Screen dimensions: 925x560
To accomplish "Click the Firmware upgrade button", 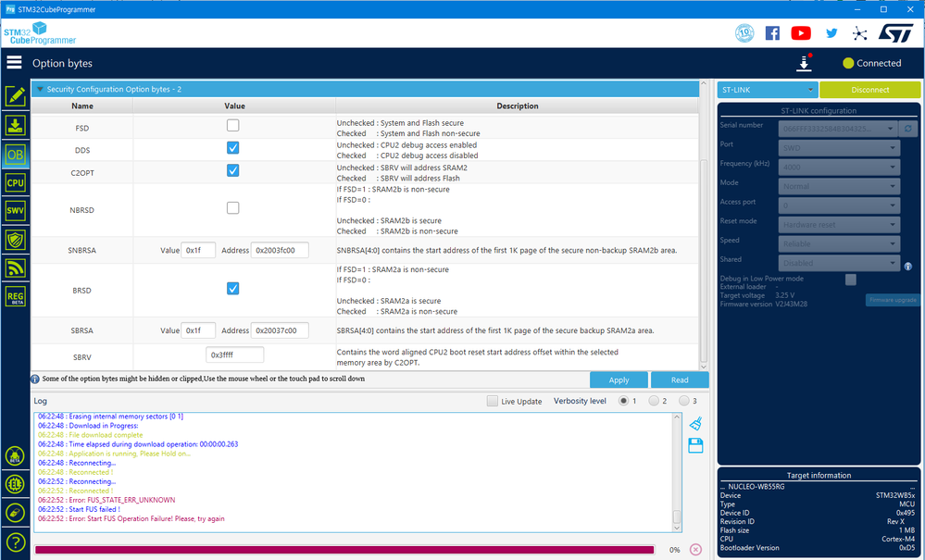I will point(893,300).
